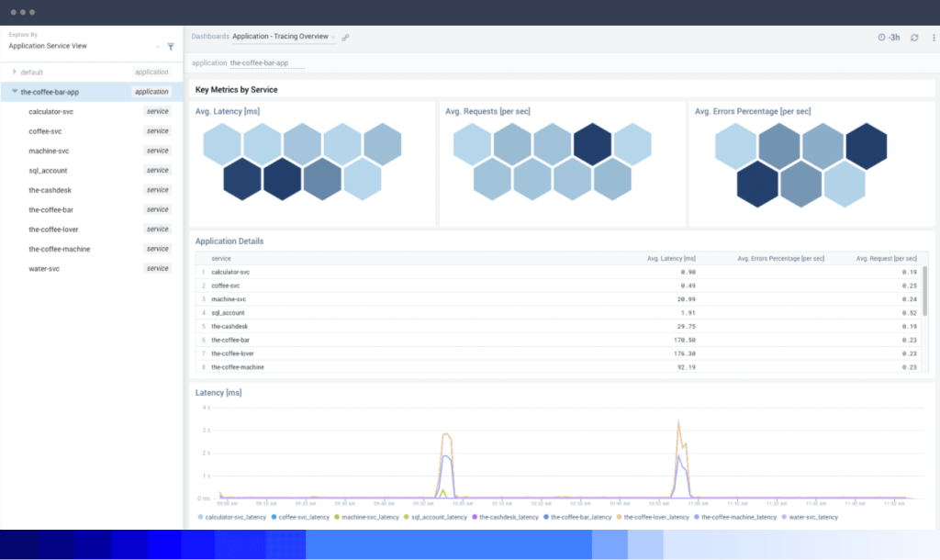Open the three-dot overflow menu
The image size is (940, 560).
click(934, 37)
